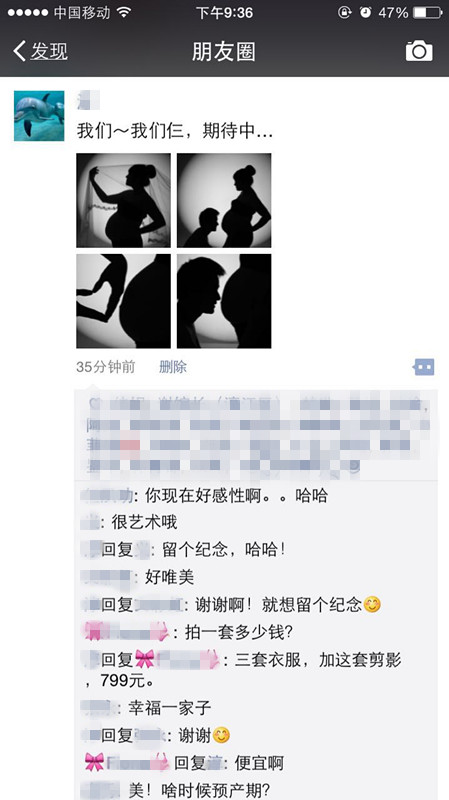Image resolution: width=449 pixels, height=800 pixels.
Task: Tap the comment 拍一套多少钱?
Action: tap(233, 633)
